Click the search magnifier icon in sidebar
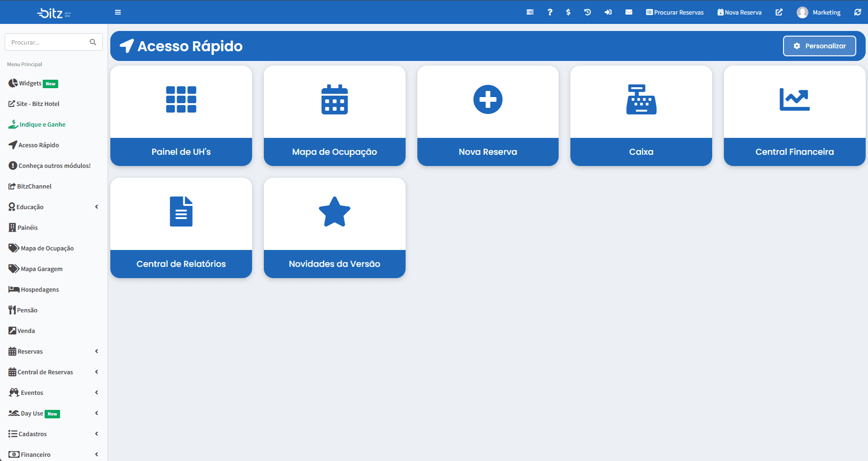Screen dimensions: 868x461 (93, 42)
